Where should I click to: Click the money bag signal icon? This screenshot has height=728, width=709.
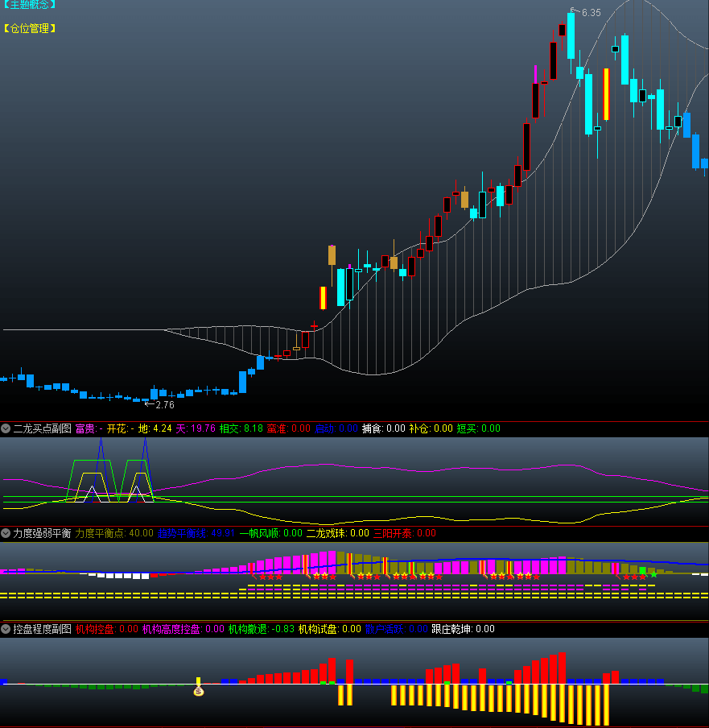[199, 691]
